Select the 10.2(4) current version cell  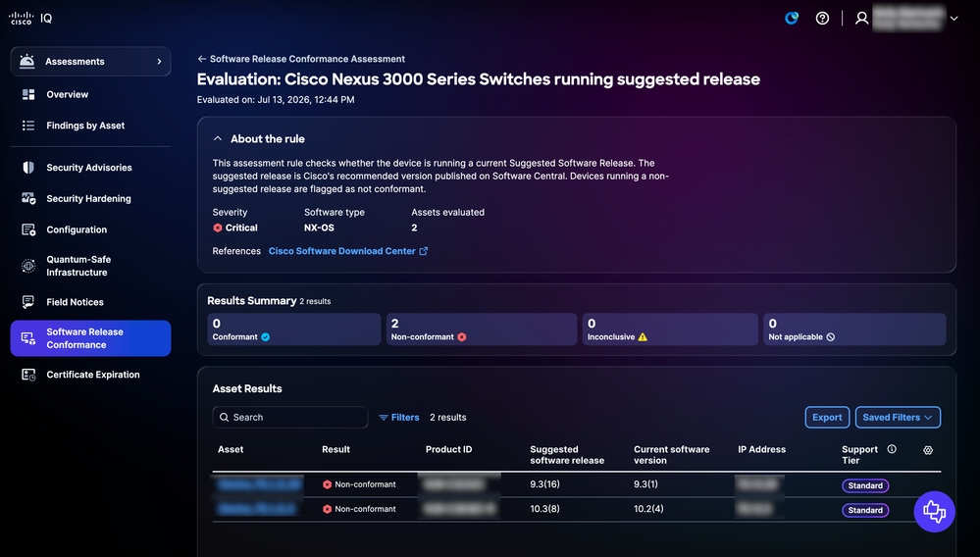point(648,509)
